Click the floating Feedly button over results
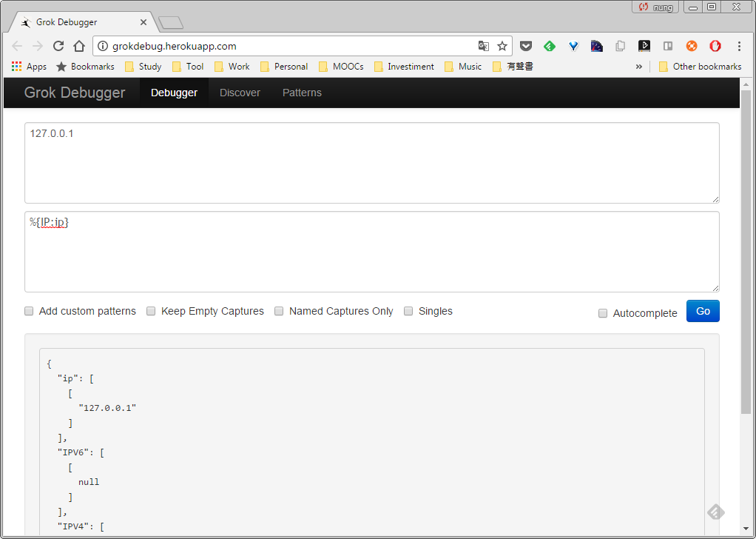The height and width of the screenshot is (539, 756). (x=716, y=512)
